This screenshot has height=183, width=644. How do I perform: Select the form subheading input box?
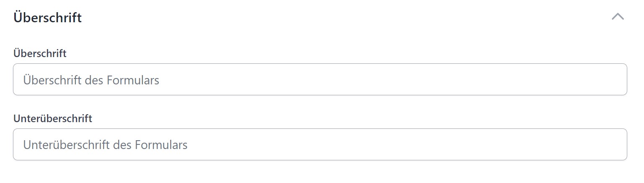(320, 144)
